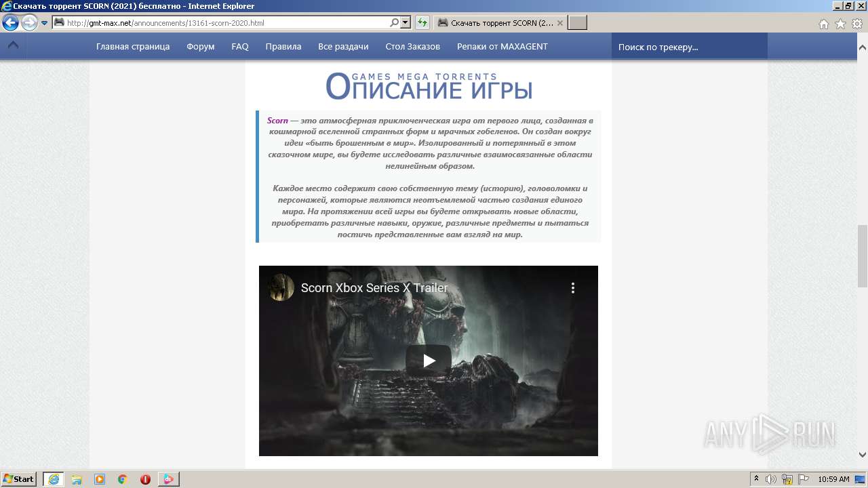Click the page scrollbar up arrow

click(x=863, y=47)
